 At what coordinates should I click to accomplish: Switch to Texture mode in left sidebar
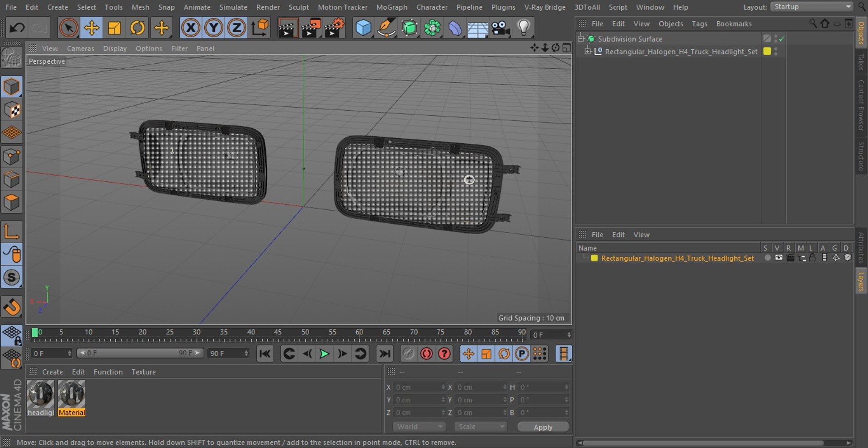pos(12,110)
